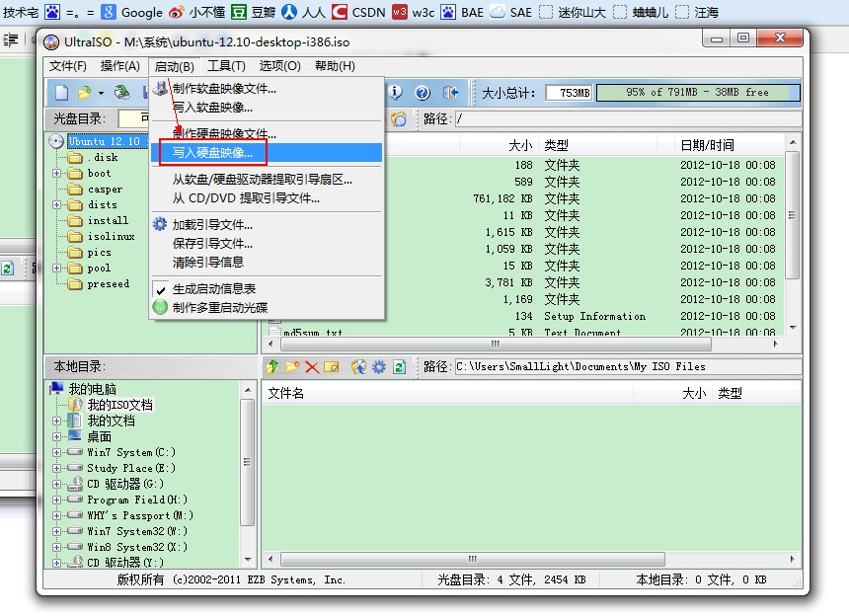849x616 pixels.
Task: Expand Win7 System(C:) drive node
Action: pyautogui.click(x=56, y=452)
